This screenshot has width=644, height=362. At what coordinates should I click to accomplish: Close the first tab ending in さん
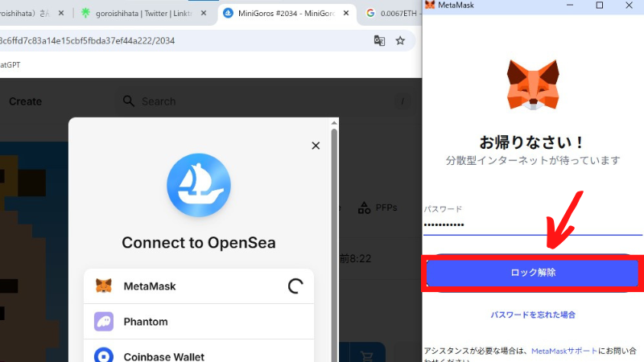pos(61,13)
